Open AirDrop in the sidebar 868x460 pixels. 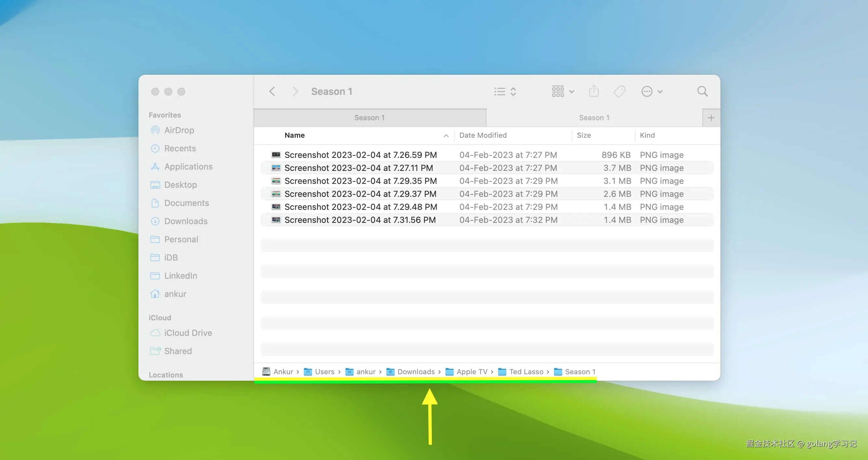coord(179,130)
